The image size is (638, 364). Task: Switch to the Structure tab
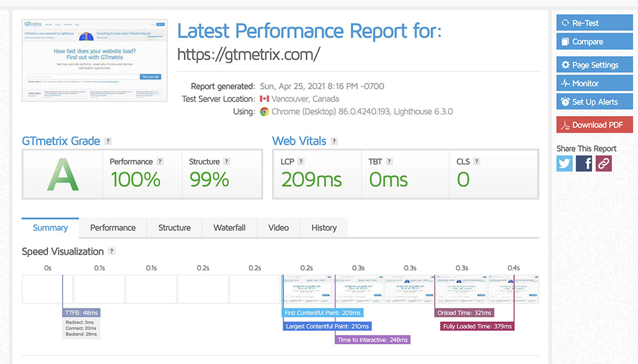174,228
